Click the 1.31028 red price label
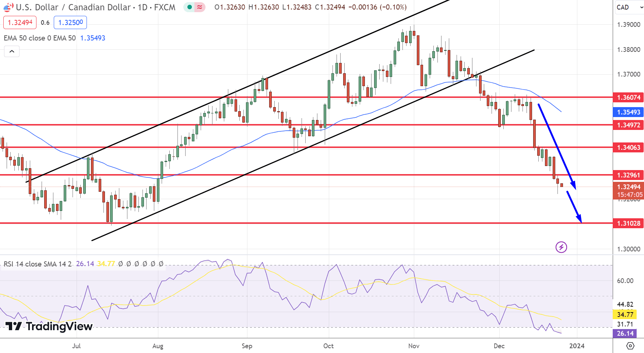 click(x=628, y=223)
